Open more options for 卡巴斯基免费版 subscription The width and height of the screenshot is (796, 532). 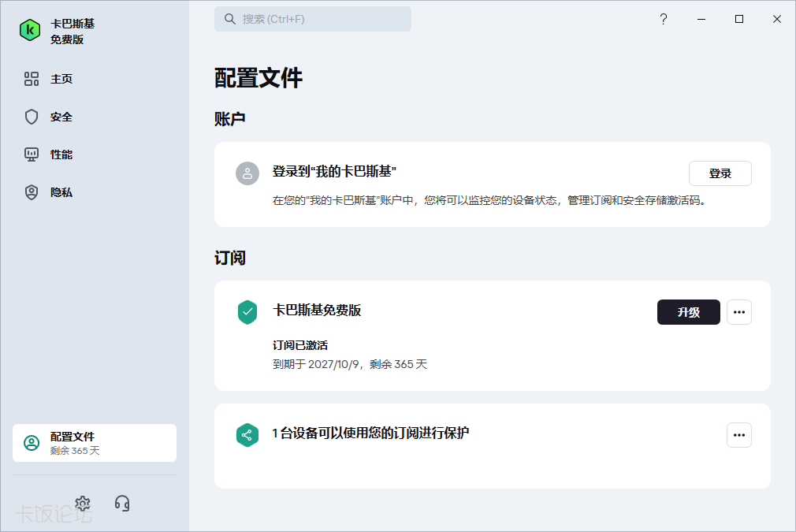(x=739, y=312)
